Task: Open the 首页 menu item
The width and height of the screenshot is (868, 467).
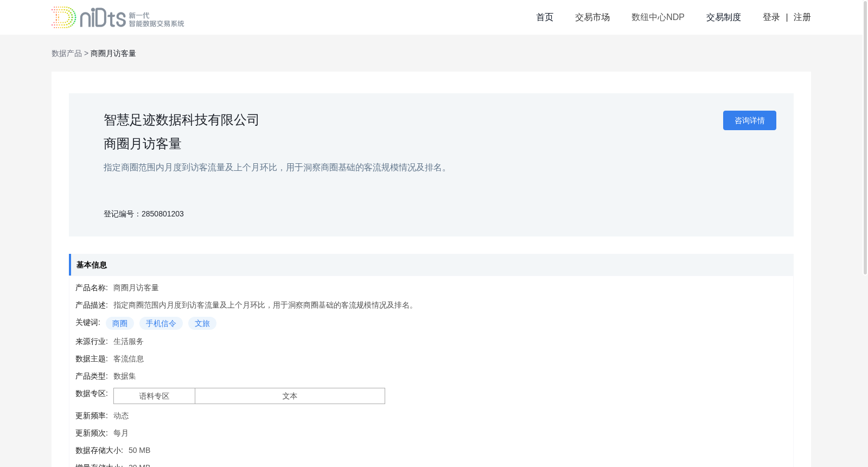Action: 545,17
